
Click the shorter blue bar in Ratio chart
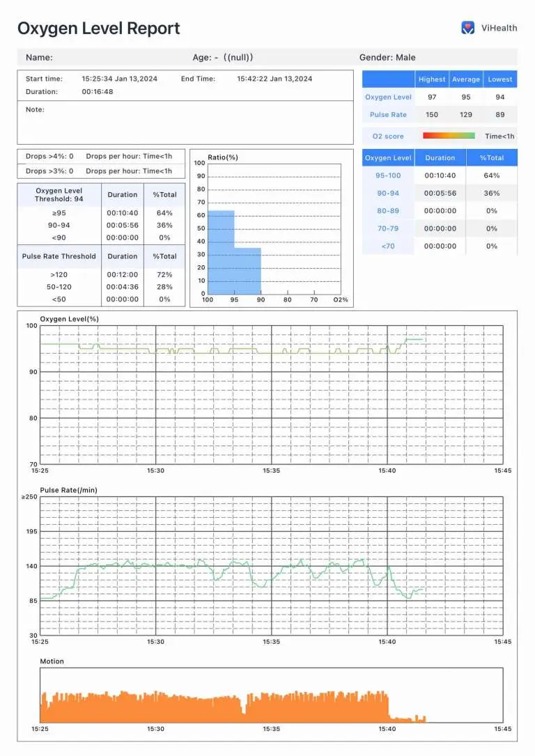(x=247, y=270)
